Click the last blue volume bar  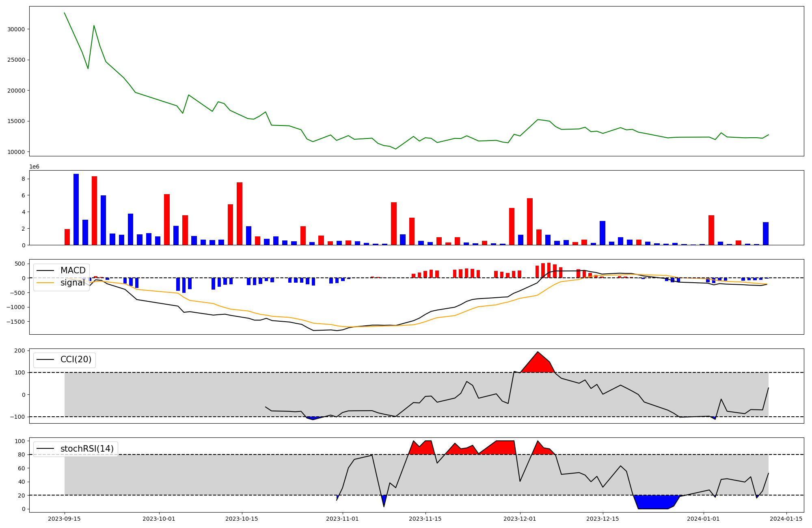[765, 234]
